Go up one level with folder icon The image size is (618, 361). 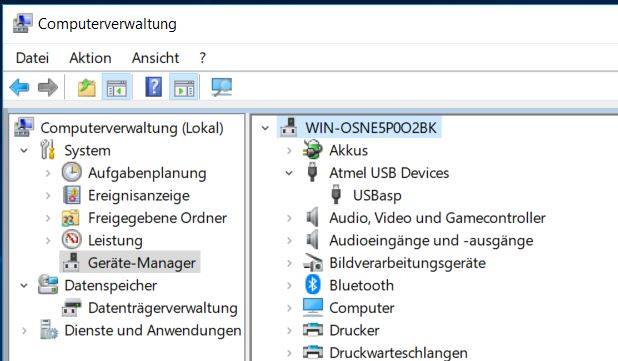pyautogui.click(x=87, y=87)
